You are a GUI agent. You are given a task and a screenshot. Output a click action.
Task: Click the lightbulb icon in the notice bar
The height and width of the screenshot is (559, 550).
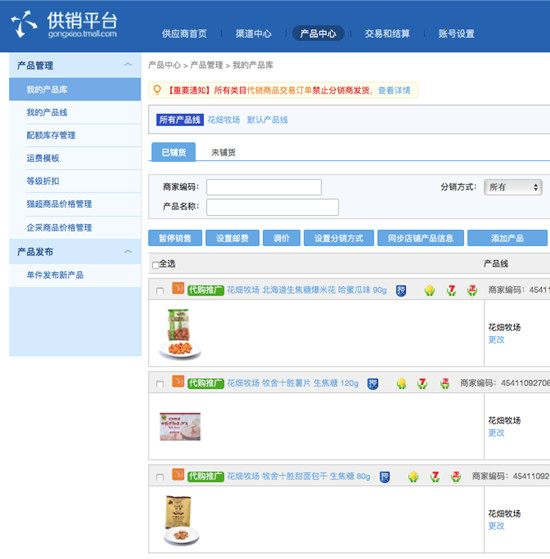157,90
